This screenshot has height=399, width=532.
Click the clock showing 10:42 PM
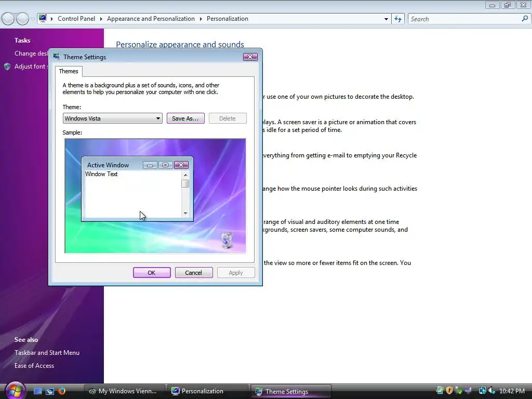pyautogui.click(x=512, y=391)
